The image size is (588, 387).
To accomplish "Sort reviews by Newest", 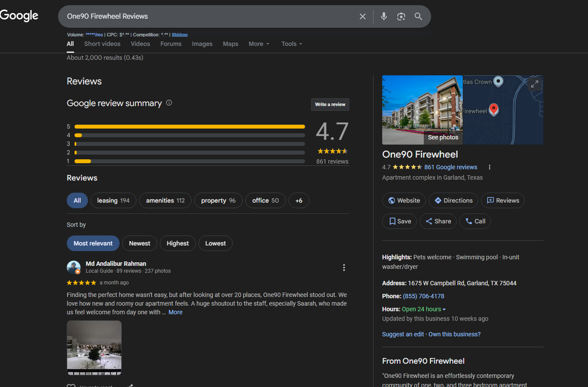I will 140,243.
